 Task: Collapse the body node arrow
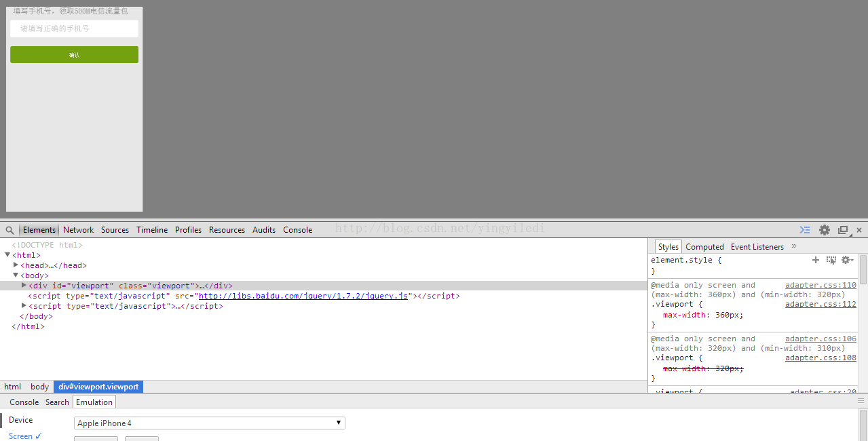[x=16, y=275]
